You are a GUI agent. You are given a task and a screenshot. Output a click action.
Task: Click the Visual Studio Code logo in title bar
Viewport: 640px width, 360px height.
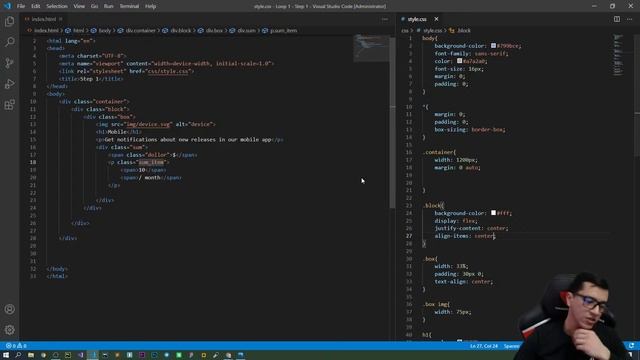[7, 6]
